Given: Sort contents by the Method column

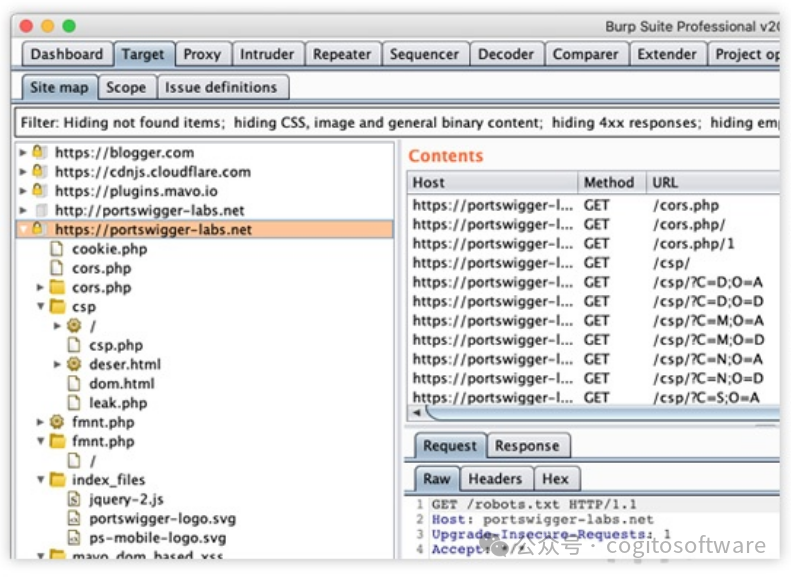Looking at the screenshot, I should [x=611, y=183].
